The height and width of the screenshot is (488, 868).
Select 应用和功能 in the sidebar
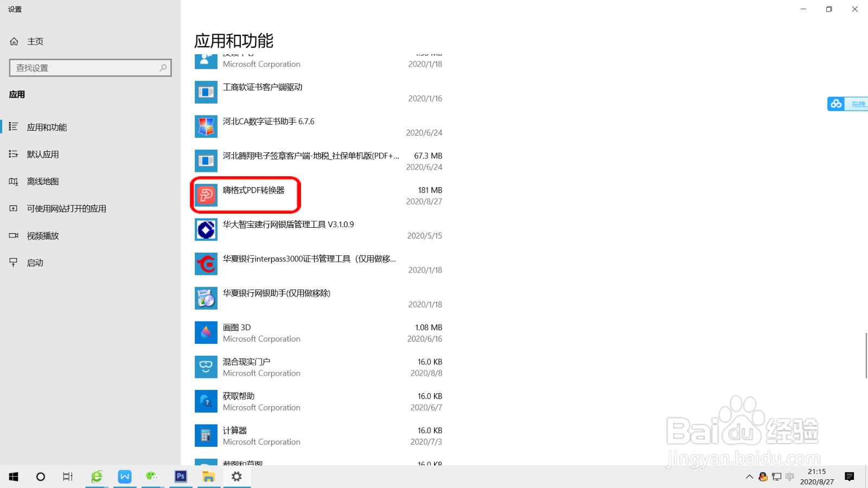(x=47, y=127)
